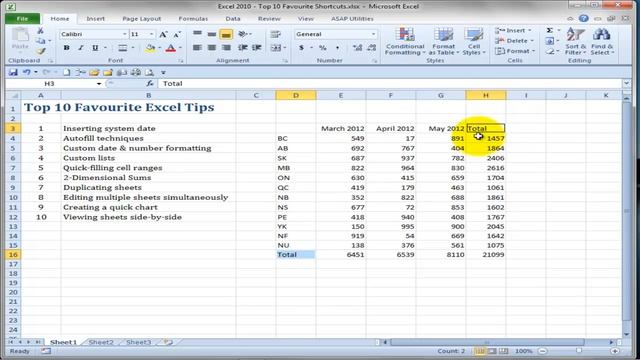Click the Decrease Decimal icon
Image resolution: width=640 pixels, height=360 pixels.
371,48
